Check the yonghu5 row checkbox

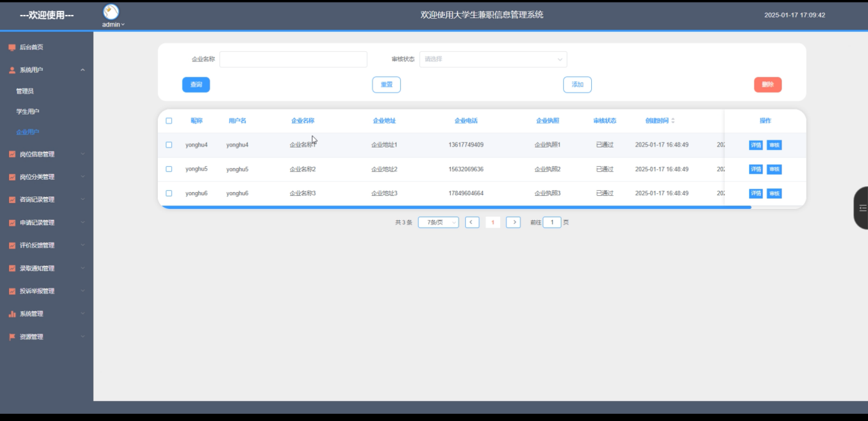click(169, 169)
